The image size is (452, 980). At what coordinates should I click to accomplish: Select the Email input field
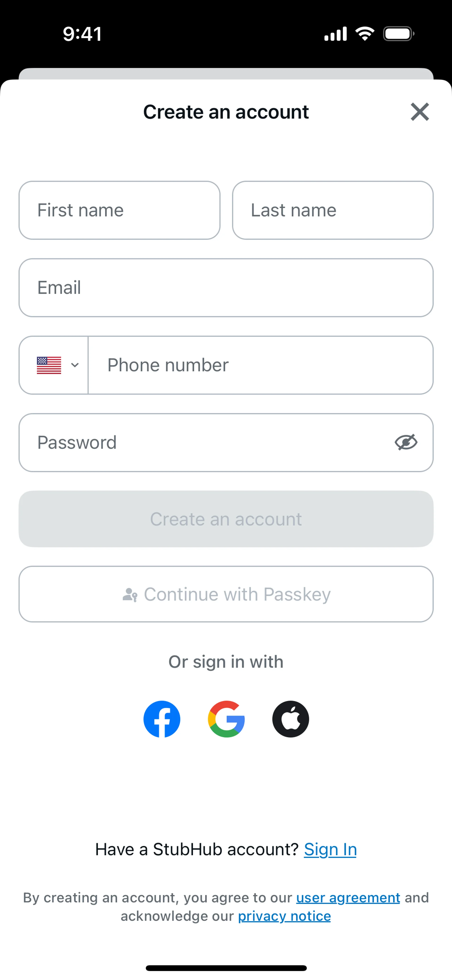coord(226,288)
